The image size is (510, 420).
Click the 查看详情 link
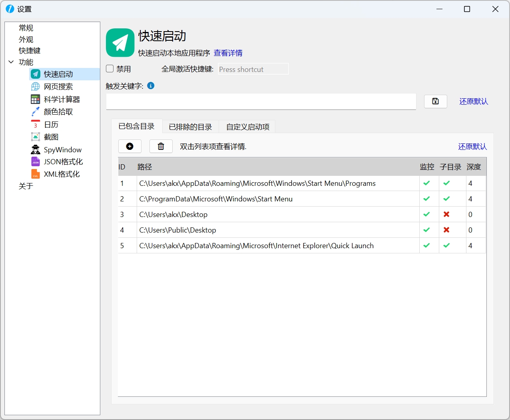(228, 53)
